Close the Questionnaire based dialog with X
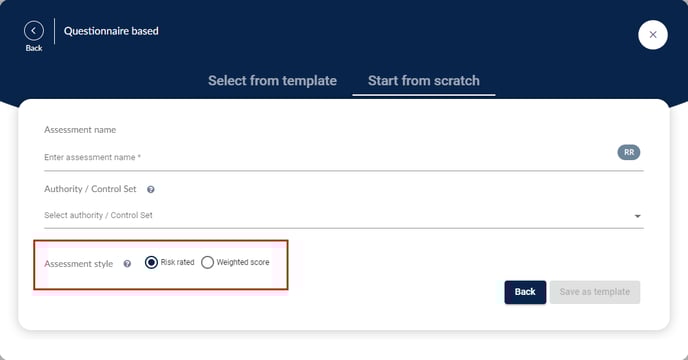 653,35
